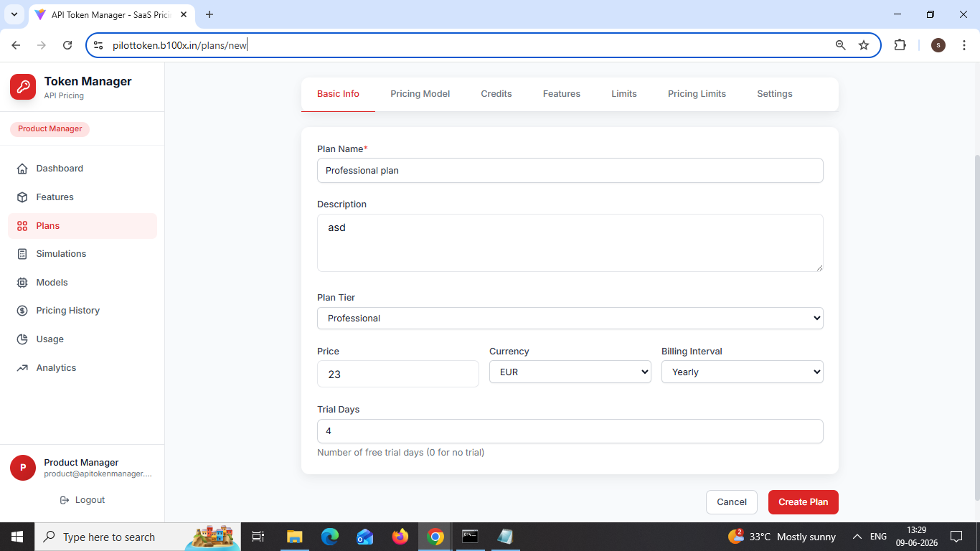
Task: Switch to the Credits tab
Action: [x=496, y=94]
